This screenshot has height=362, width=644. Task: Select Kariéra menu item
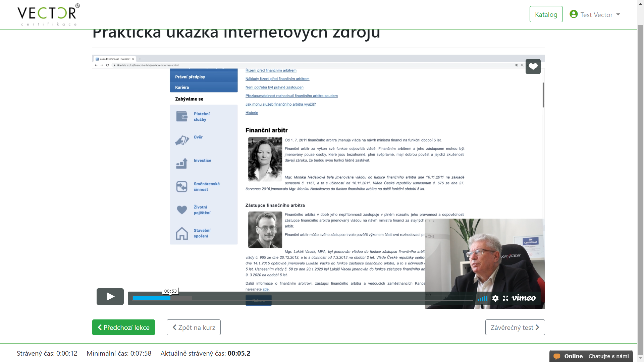point(204,87)
